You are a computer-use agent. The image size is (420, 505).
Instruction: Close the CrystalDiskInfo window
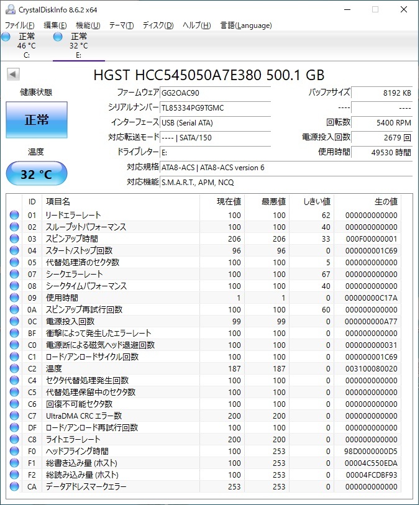tap(404, 9)
